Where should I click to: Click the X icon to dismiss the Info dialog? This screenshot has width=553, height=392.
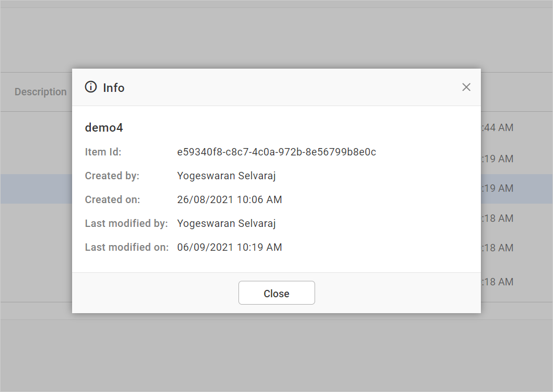tap(466, 87)
